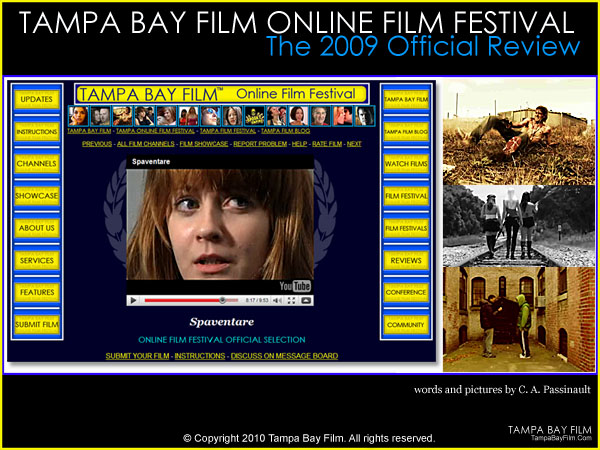Open the HELP link
This screenshot has width=600, height=450.
coord(299,144)
